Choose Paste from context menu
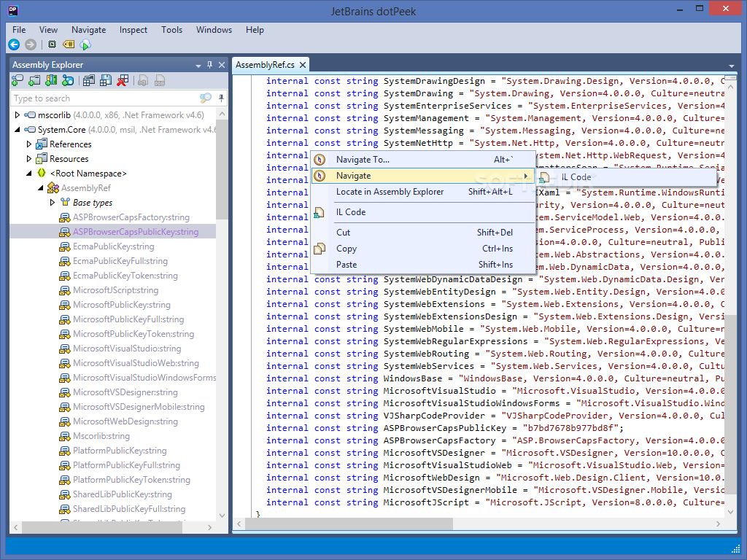The width and height of the screenshot is (747, 560). 423,264
